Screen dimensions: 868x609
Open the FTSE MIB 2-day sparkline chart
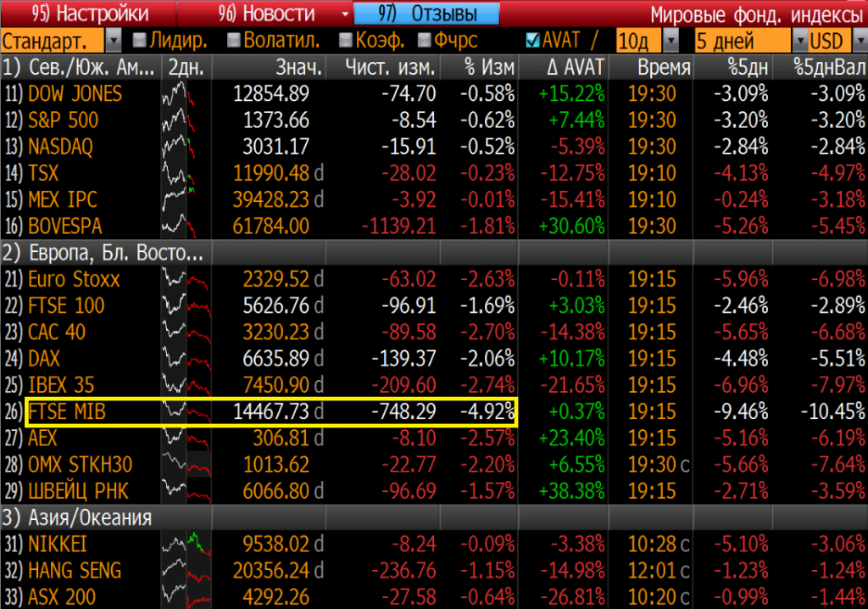pyautogui.click(x=186, y=411)
